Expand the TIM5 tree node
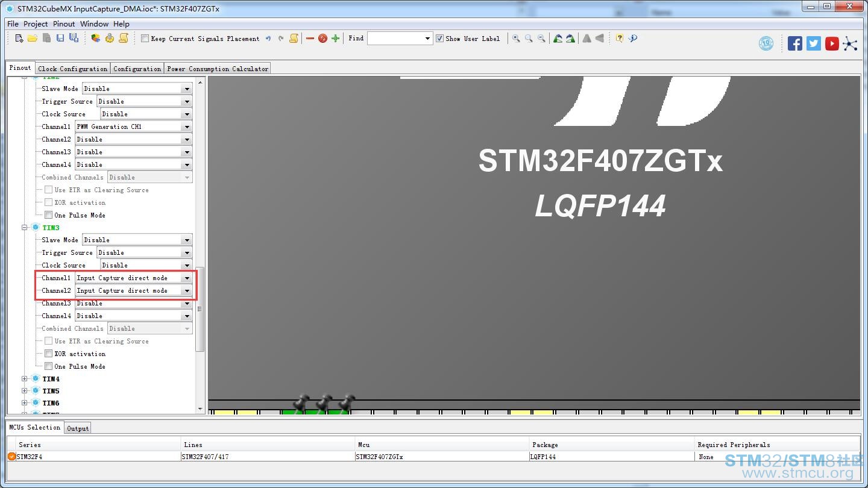 25,391
